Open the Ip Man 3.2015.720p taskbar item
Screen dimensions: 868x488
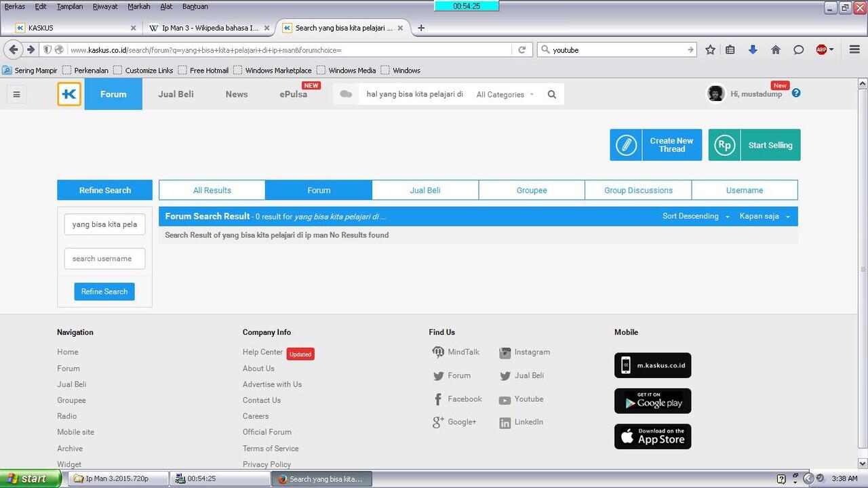118,479
